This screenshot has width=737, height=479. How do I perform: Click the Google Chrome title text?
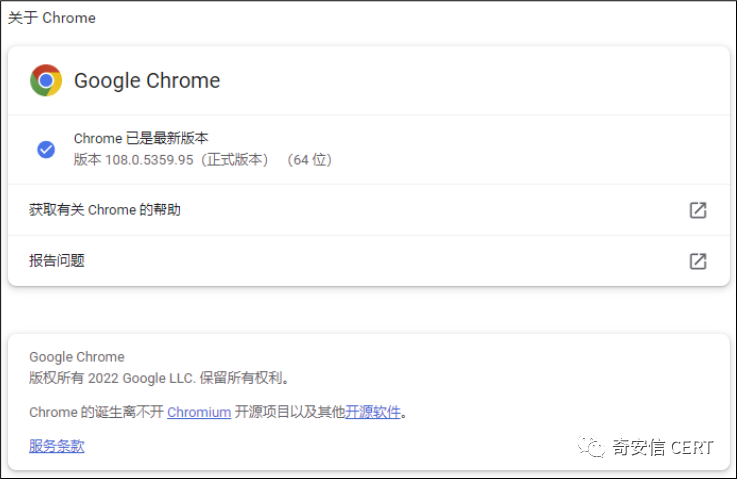pyautogui.click(x=147, y=80)
